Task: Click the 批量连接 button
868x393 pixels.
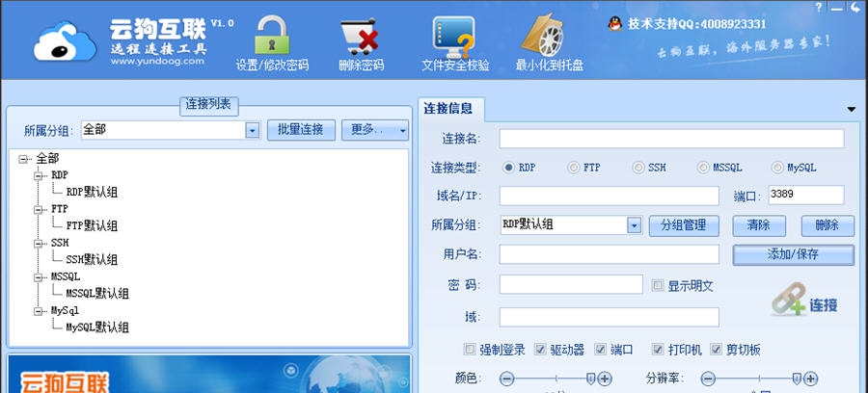Action: [x=301, y=130]
